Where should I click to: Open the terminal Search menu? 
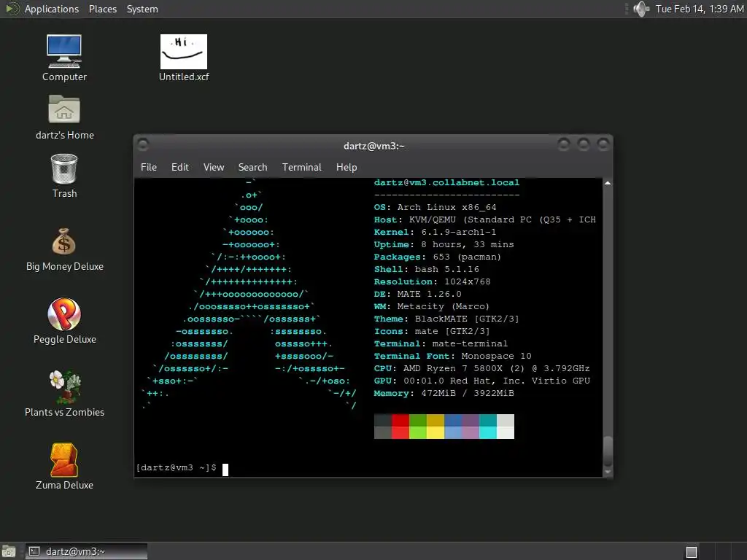pos(252,167)
